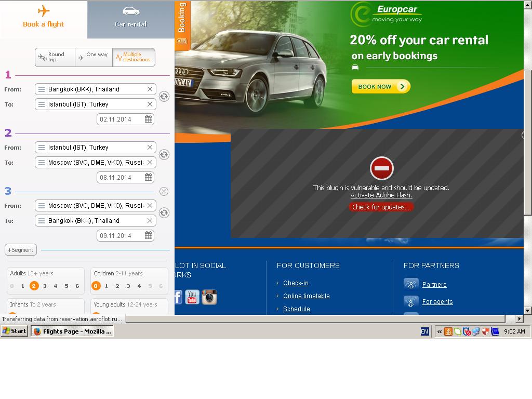Image resolution: width=532 pixels, height=399 pixels.
Task: Open Aeroflot YouTube channel icon
Action: [192, 297]
